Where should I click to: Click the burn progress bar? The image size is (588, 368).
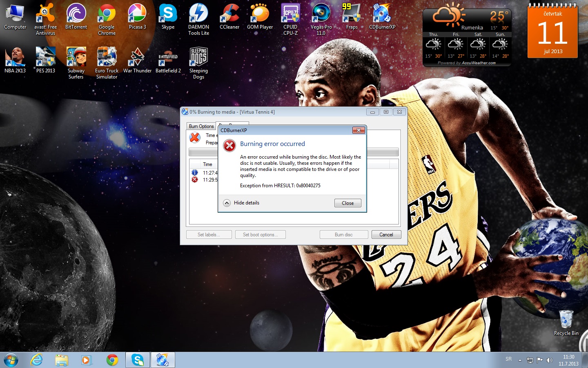(x=294, y=152)
